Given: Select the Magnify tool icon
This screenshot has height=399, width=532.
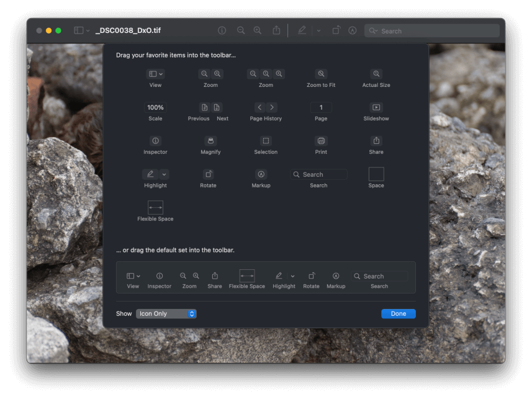Looking at the screenshot, I should (210, 140).
